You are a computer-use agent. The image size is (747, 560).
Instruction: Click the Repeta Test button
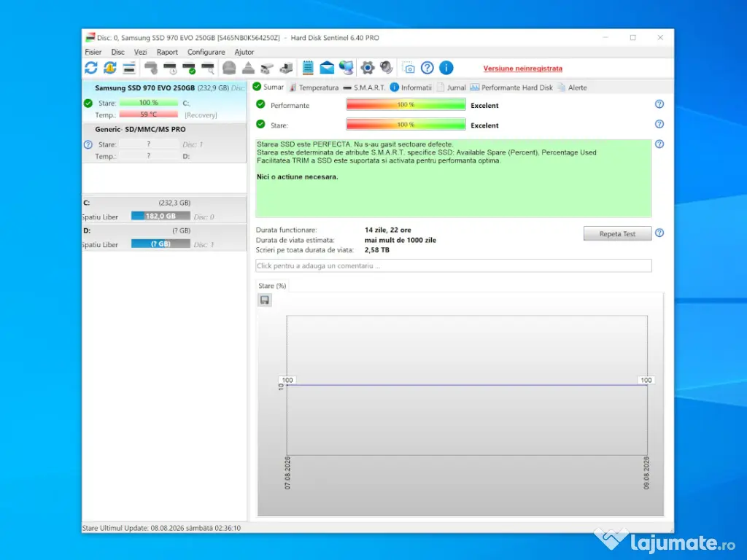point(617,234)
